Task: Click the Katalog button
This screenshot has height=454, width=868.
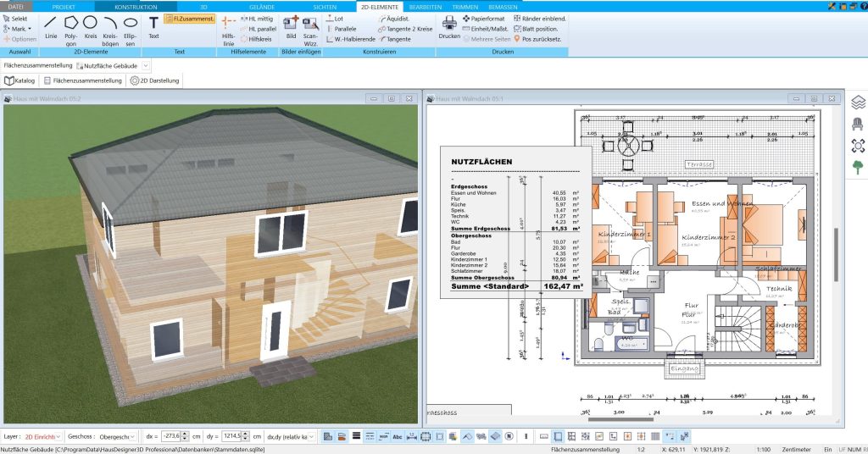Action: (x=20, y=80)
